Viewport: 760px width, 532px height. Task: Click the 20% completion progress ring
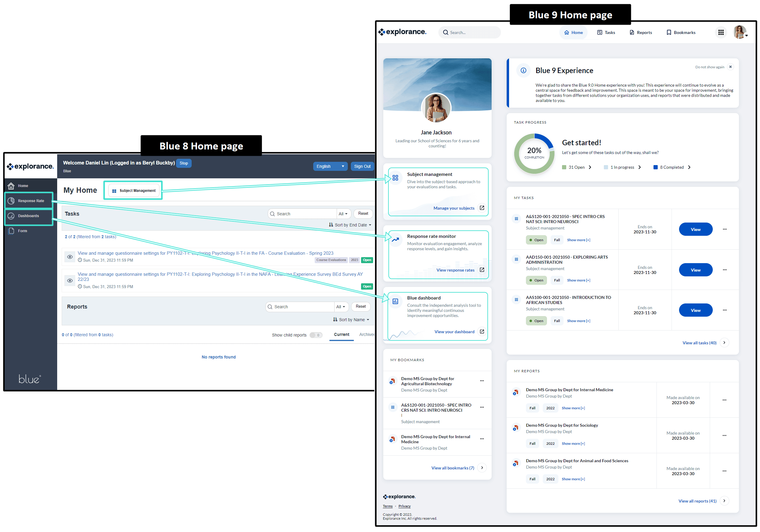pos(534,153)
